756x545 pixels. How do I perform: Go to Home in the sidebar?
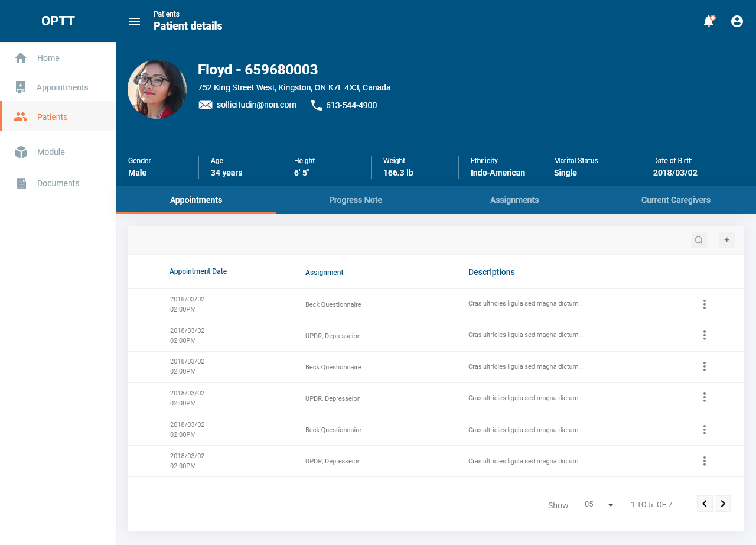pos(48,58)
